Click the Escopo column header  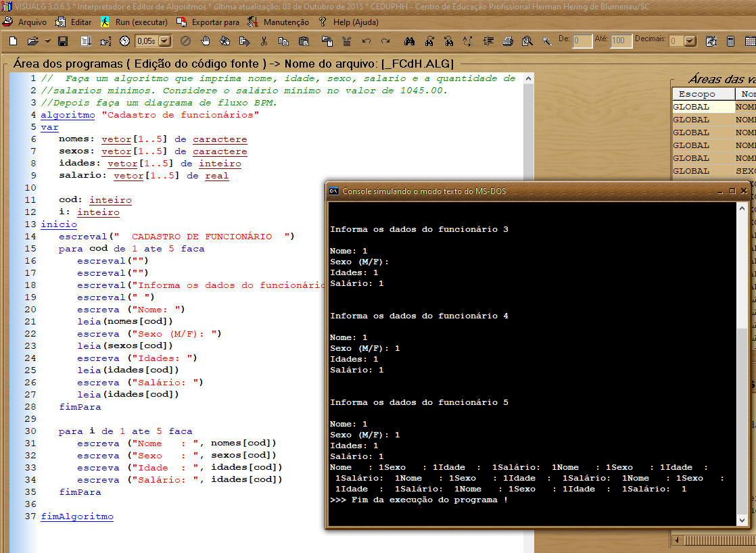(x=703, y=94)
